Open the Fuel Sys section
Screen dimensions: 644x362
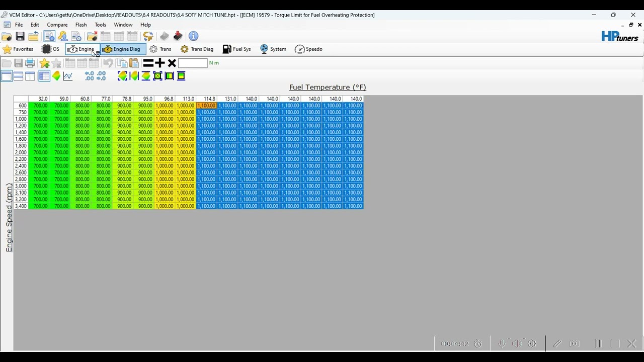click(x=237, y=49)
